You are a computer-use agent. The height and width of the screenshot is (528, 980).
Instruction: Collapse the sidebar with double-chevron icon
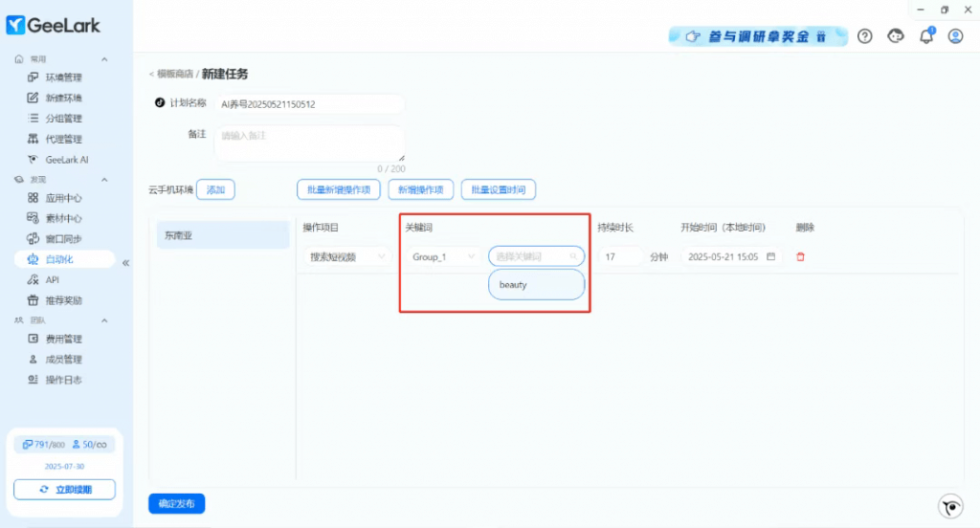click(x=125, y=262)
